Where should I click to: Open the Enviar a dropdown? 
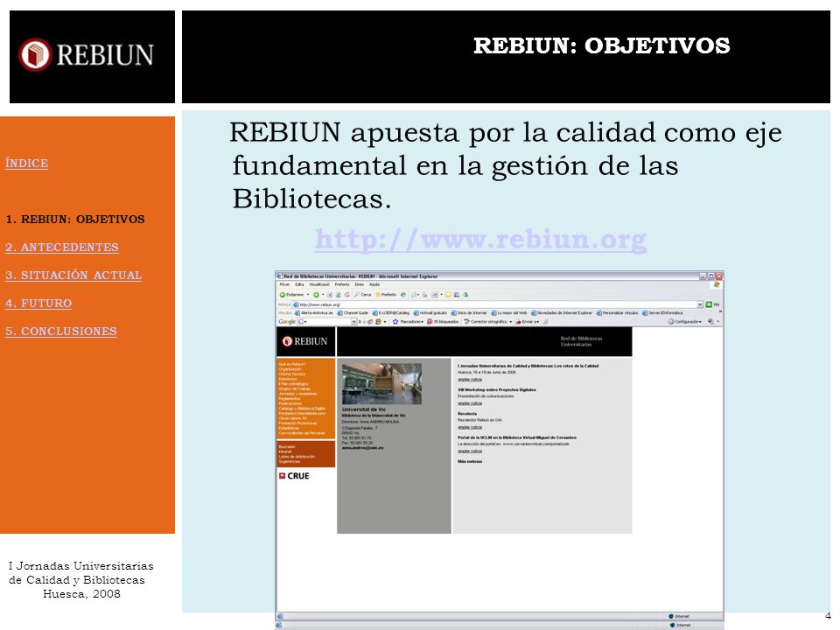coord(528,322)
